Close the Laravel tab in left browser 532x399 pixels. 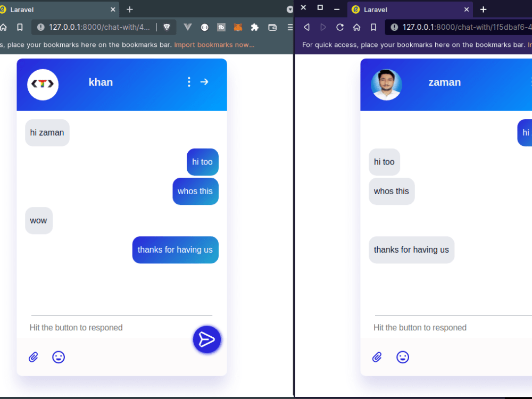click(x=113, y=10)
